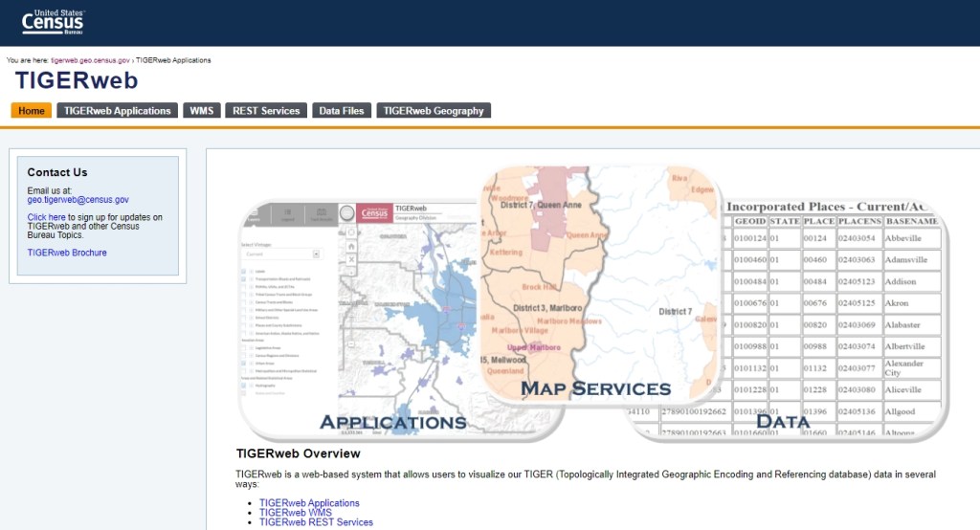Image resolution: width=980 pixels, height=530 pixels.
Task: Open the TIGERweb Applications overview list link
Action: (x=309, y=503)
